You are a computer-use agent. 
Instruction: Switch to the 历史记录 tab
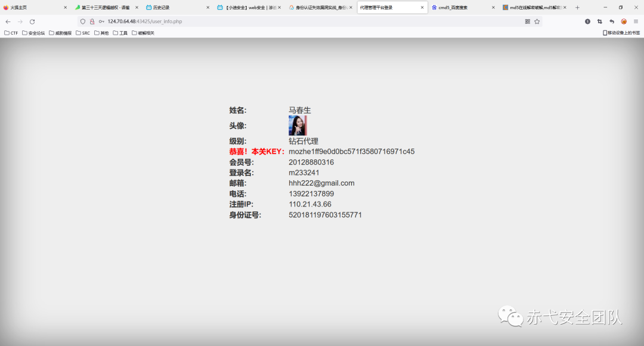178,7
